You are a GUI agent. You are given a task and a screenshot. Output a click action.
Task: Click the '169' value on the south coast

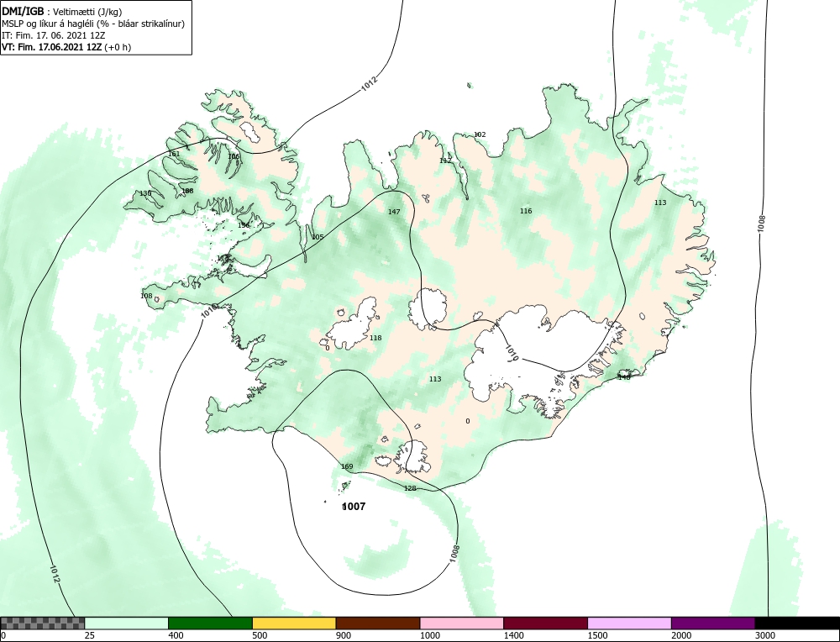click(347, 466)
